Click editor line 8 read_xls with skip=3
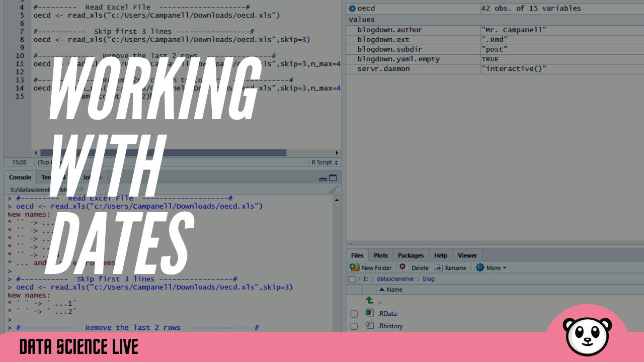This screenshot has height=362, width=644. [172, 39]
